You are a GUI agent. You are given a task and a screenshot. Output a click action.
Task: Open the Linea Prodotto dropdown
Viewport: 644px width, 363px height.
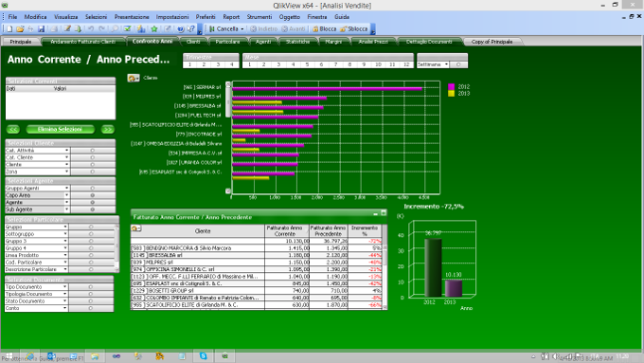click(x=65, y=255)
